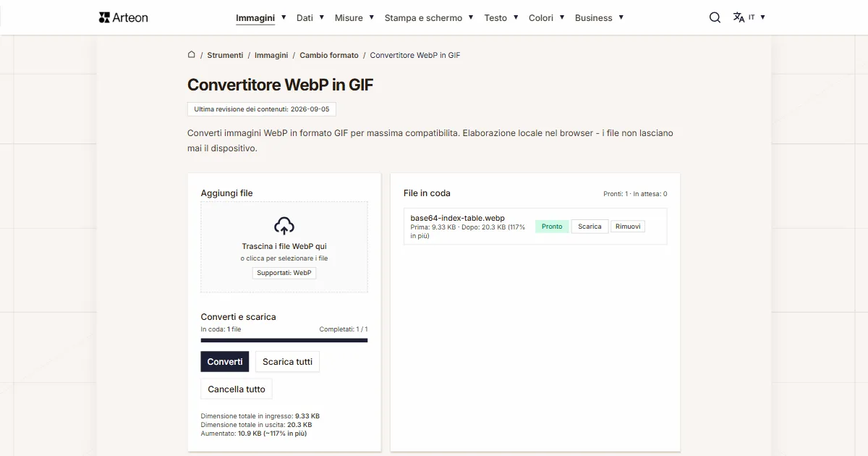868x456 pixels.
Task: Click the Converti button
Action: 225,361
